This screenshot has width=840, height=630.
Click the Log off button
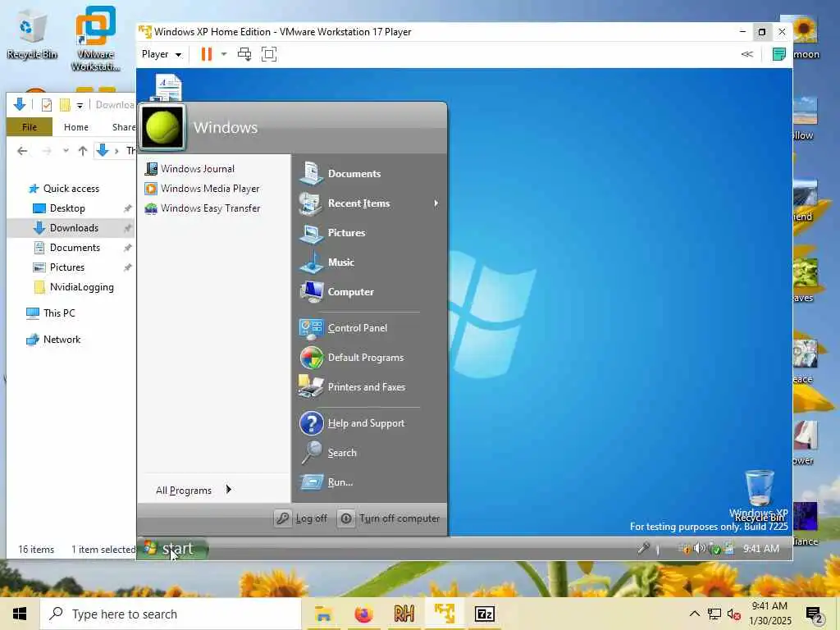[x=301, y=518]
